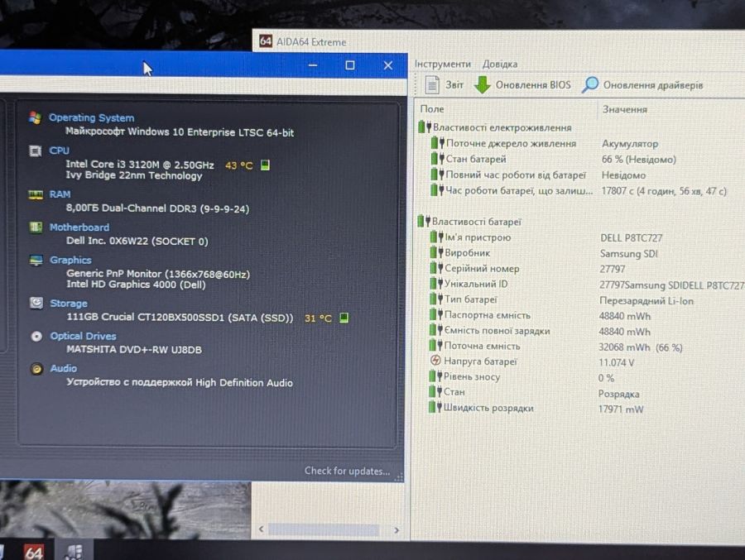This screenshot has height=560, width=745.
Task: Click the Graphics monitor icon
Action: (36, 261)
